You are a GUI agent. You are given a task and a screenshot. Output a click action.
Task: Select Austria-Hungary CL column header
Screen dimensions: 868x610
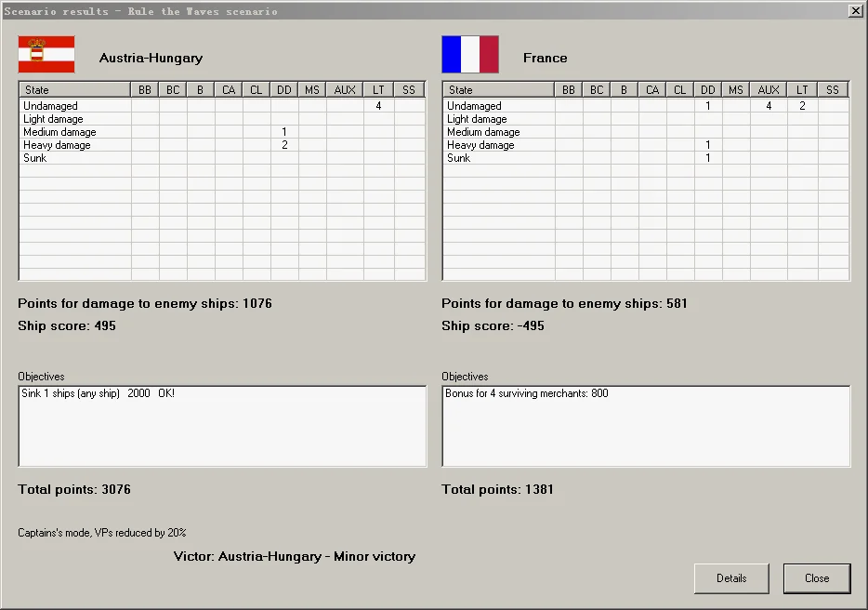click(256, 90)
